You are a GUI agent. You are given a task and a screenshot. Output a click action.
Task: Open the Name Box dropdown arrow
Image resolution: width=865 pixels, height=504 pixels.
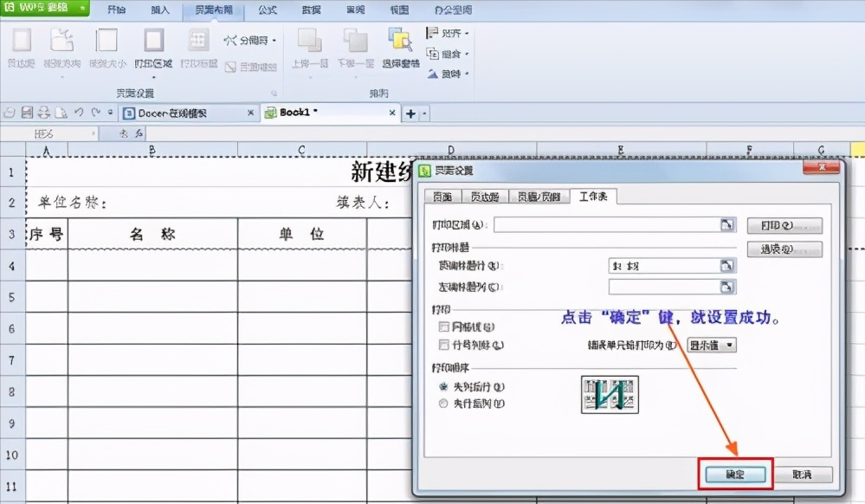94,133
